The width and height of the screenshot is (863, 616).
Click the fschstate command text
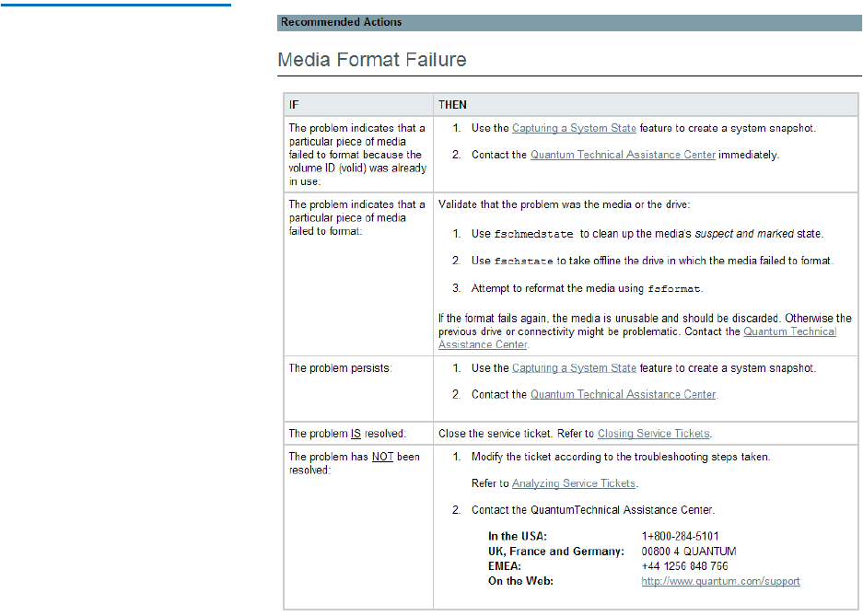(x=524, y=262)
